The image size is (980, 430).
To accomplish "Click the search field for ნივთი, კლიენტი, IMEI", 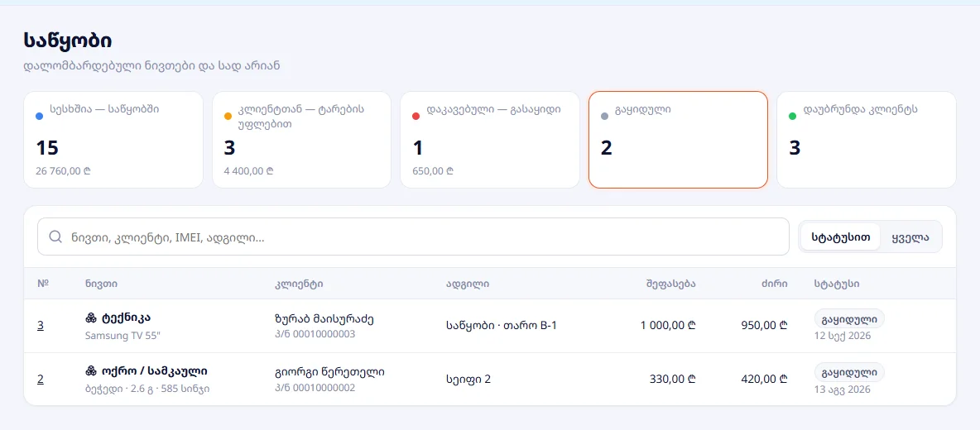I will [x=413, y=236].
